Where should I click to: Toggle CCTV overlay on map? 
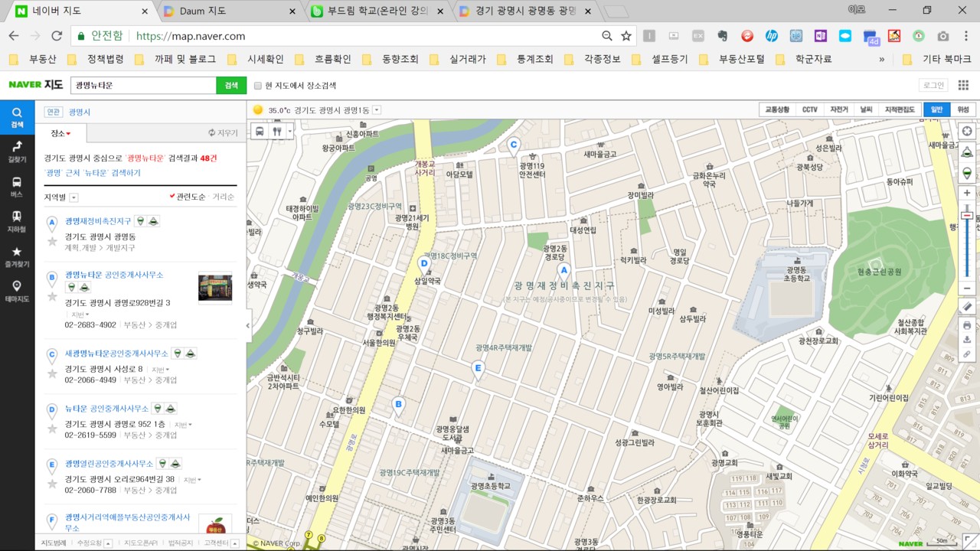[810, 110]
